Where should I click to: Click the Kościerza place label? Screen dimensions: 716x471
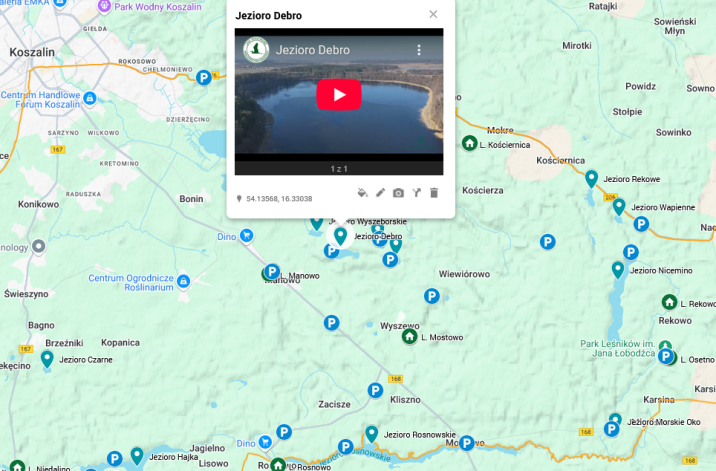tap(483, 191)
